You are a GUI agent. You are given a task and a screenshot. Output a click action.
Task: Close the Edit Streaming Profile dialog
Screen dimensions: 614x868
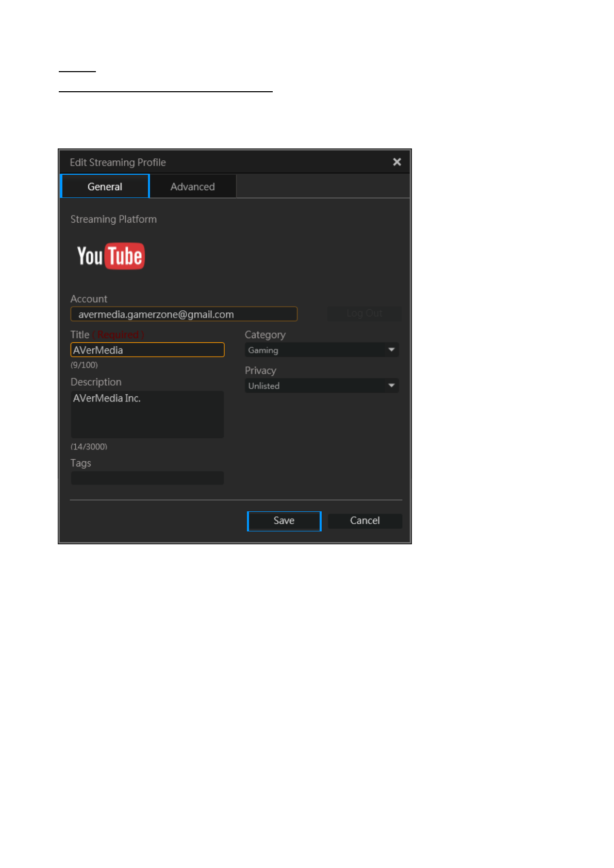click(396, 162)
